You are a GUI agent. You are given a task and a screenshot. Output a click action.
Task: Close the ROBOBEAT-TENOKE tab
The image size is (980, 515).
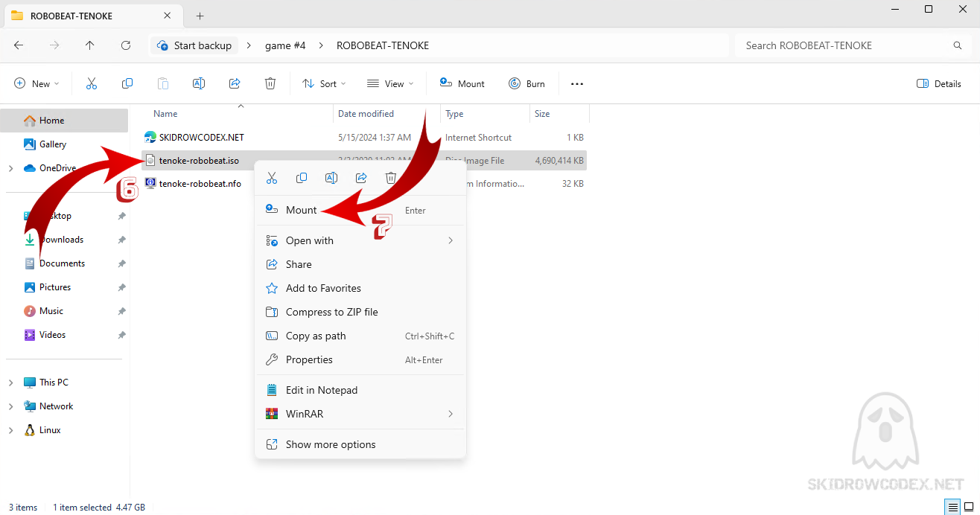click(168, 16)
